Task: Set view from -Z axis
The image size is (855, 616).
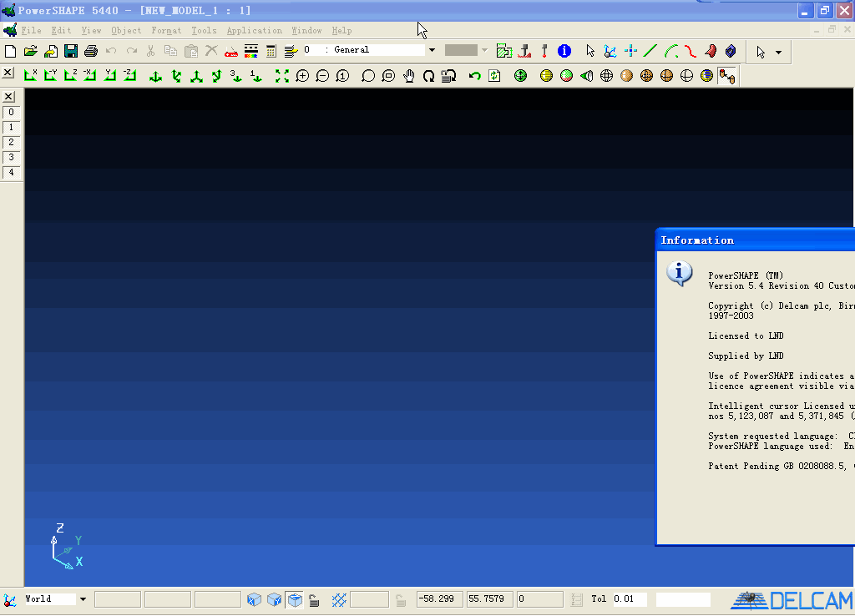Action: (x=129, y=76)
